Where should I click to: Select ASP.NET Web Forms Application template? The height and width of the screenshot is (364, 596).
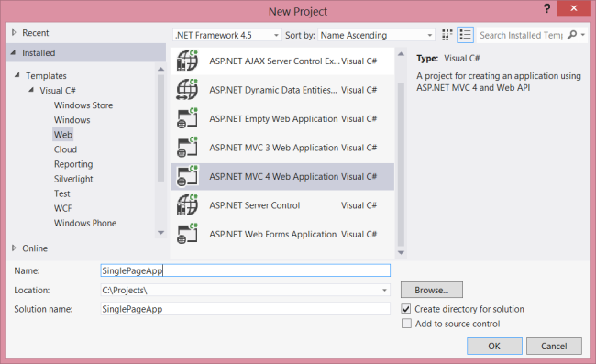click(x=282, y=234)
